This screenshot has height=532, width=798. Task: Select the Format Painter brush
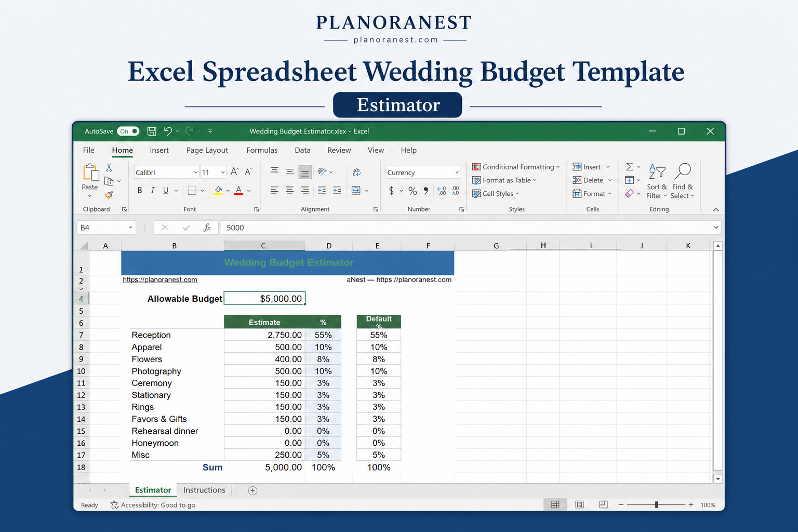pyautogui.click(x=109, y=195)
